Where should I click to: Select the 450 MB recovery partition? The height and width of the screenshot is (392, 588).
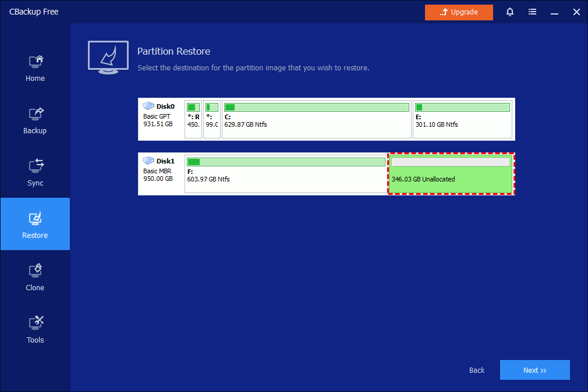pyautogui.click(x=193, y=119)
